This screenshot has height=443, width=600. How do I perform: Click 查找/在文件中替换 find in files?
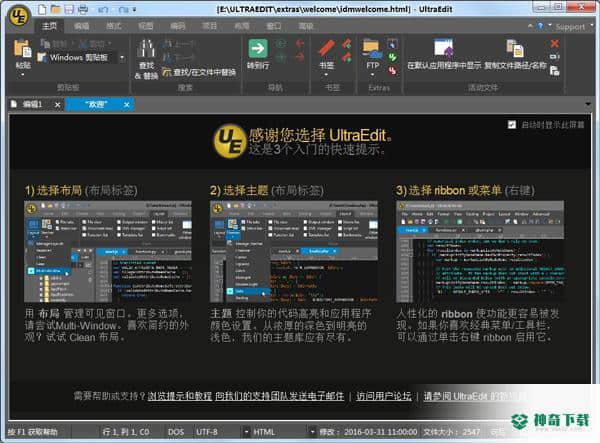(x=199, y=72)
